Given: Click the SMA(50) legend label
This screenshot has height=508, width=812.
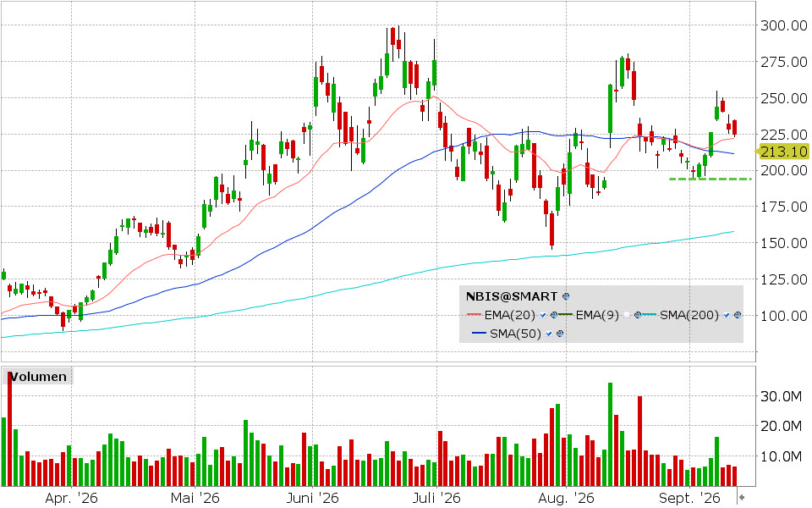Looking at the screenshot, I should (x=515, y=334).
